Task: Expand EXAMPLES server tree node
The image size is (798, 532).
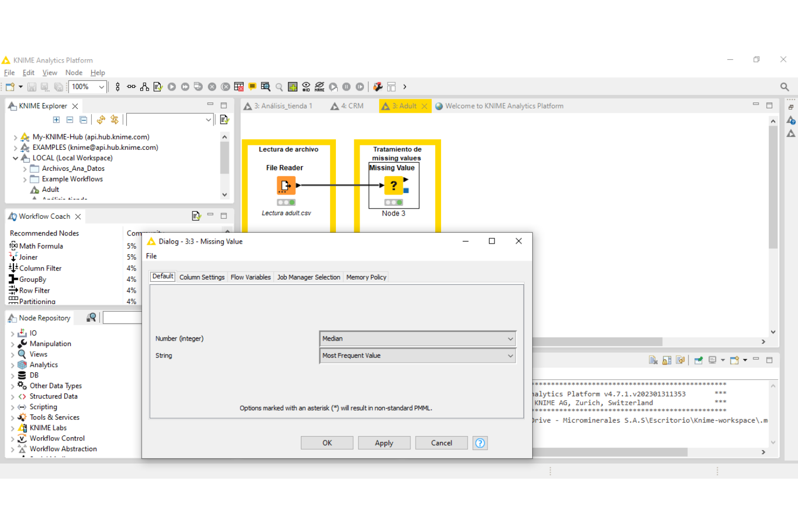Action: click(15, 148)
